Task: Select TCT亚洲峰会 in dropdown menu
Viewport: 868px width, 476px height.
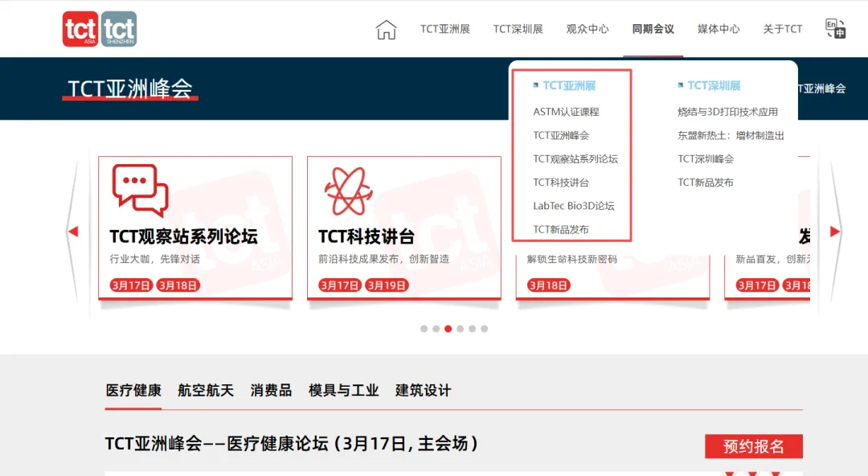Action: pos(561,135)
